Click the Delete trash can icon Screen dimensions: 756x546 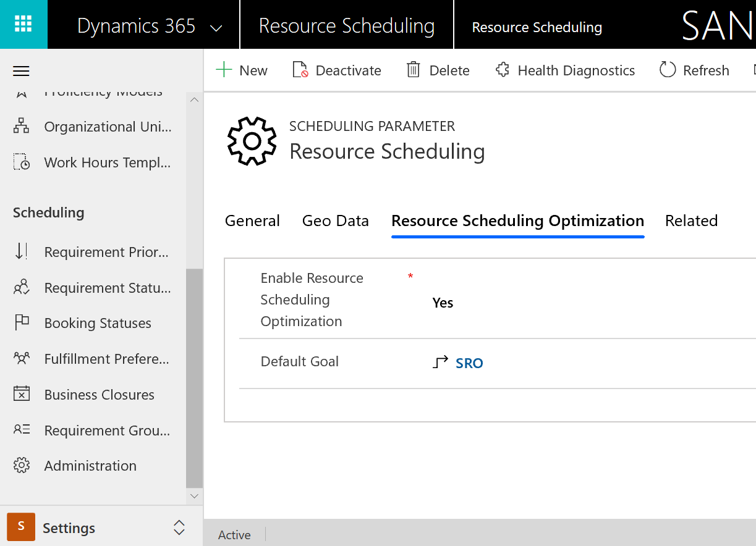click(x=414, y=70)
